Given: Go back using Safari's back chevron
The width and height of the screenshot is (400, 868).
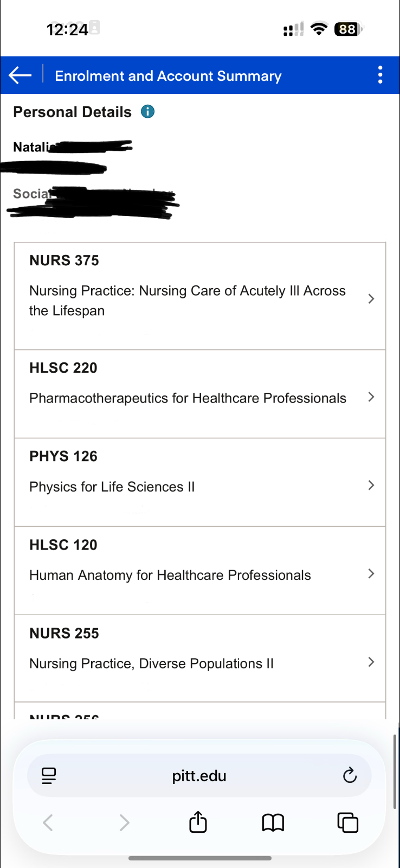Looking at the screenshot, I should coord(48,822).
